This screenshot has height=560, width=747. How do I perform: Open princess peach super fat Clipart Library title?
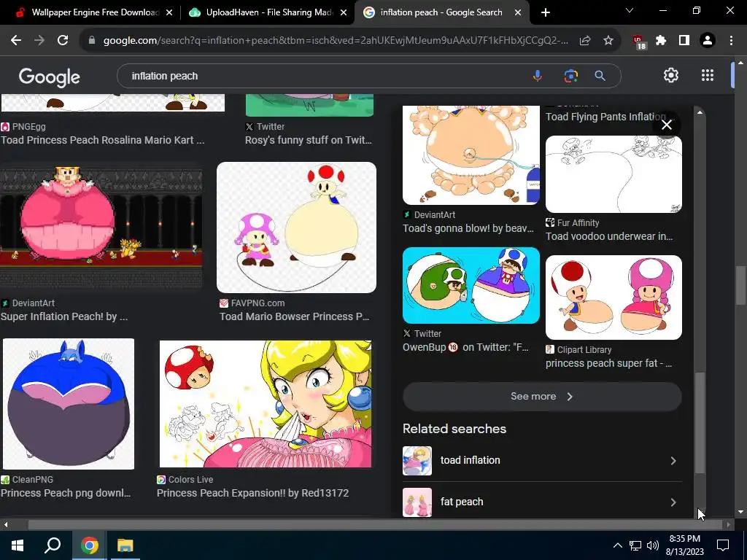609,363
